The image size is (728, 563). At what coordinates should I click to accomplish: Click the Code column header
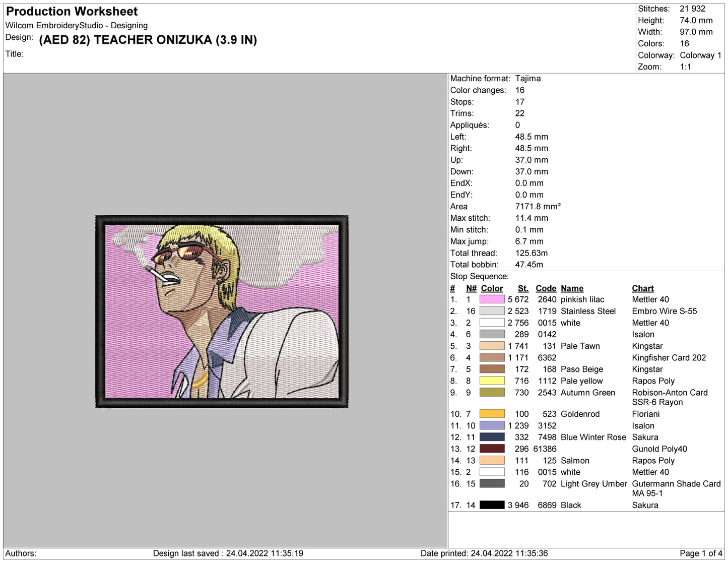546,288
